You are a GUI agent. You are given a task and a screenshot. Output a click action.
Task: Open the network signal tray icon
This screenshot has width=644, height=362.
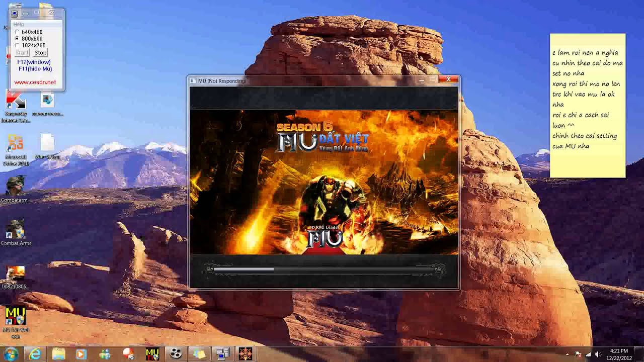click(588, 354)
